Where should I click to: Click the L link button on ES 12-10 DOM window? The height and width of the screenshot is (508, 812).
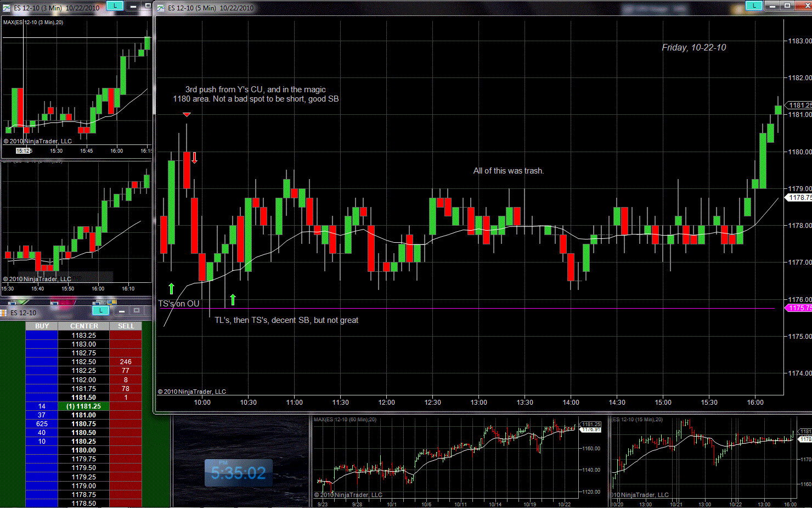tap(101, 311)
